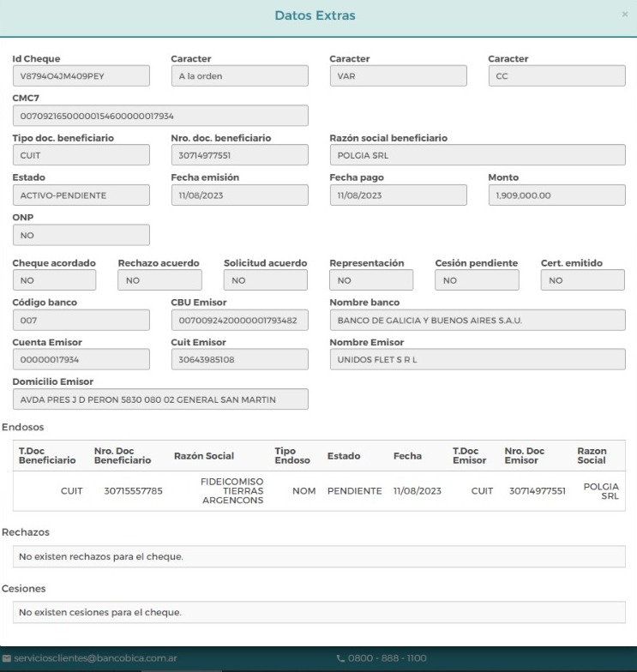Click the Nombre banco field

pyautogui.click(x=478, y=321)
